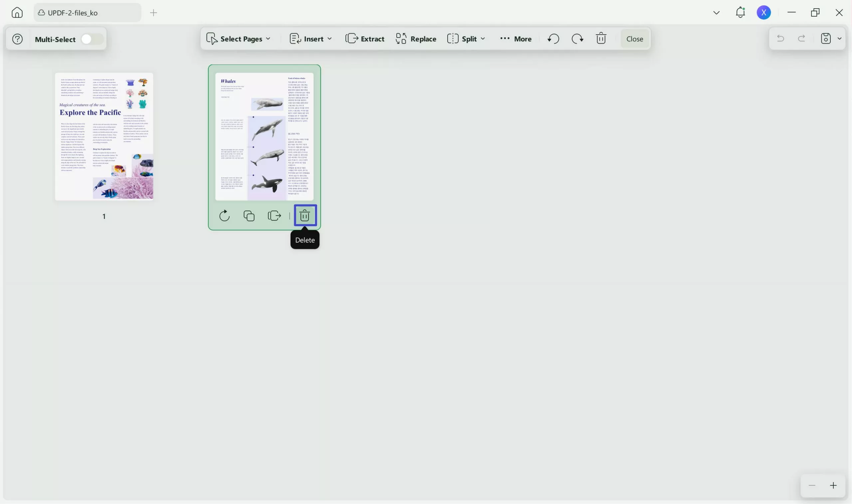This screenshot has height=504, width=852.
Task: Toggle Multi-Select mode on
Action: [x=91, y=39]
